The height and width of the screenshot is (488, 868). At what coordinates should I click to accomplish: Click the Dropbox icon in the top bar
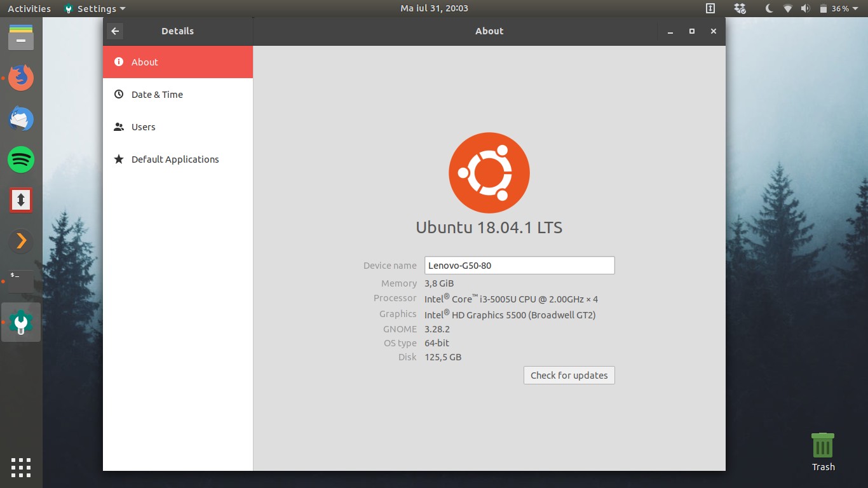[740, 9]
